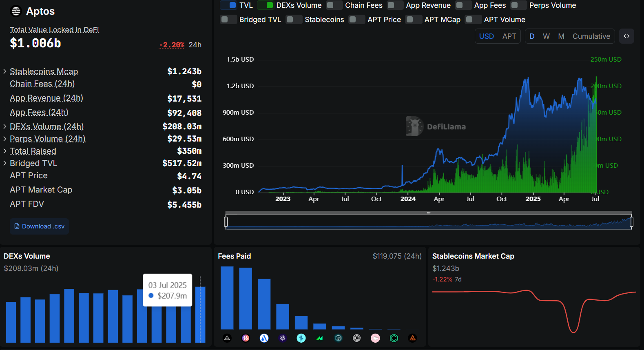Open the embed chart code icon
Image resolution: width=644 pixels, height=350 pixels.
626,36
